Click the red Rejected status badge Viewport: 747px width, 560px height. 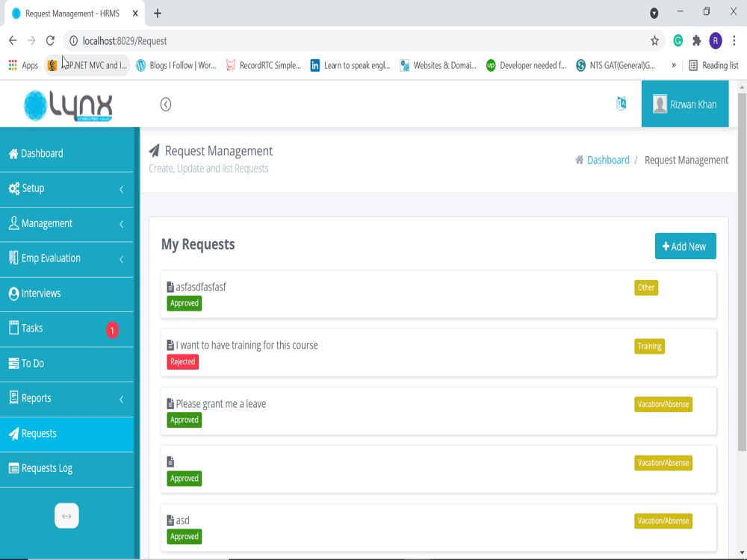point(182,362)
